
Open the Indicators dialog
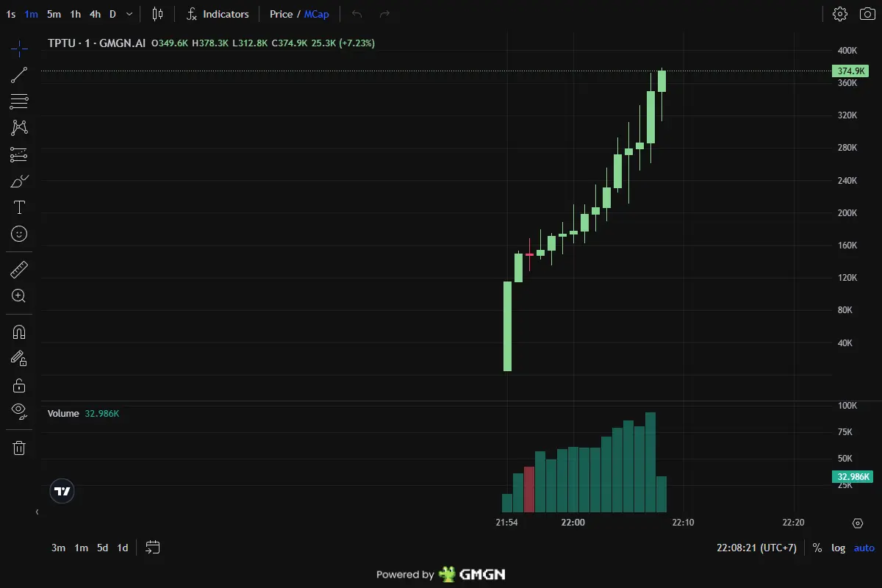point(218,14)
